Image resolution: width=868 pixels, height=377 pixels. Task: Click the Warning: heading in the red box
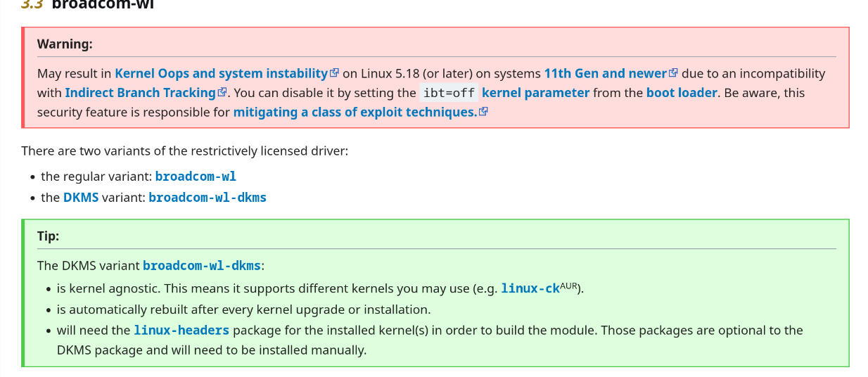[65, 44]
